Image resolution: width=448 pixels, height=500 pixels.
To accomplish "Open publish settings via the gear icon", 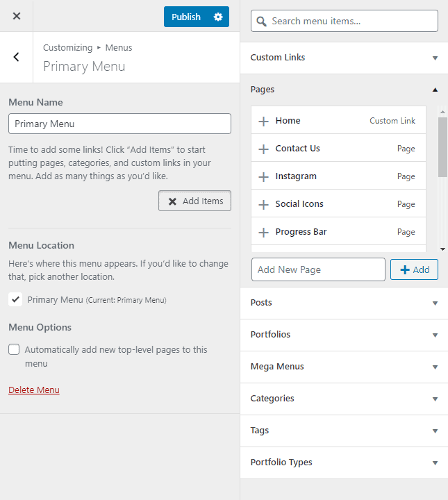I will click(218, 17).
